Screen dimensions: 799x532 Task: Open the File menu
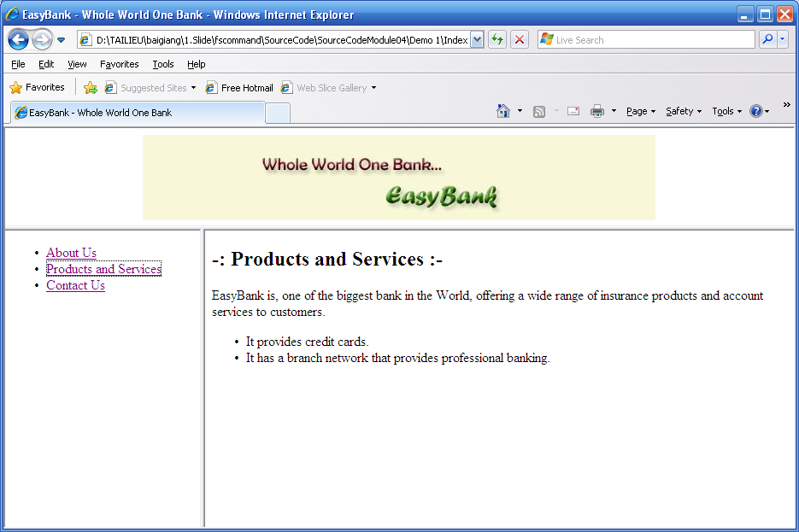(18, 64)
